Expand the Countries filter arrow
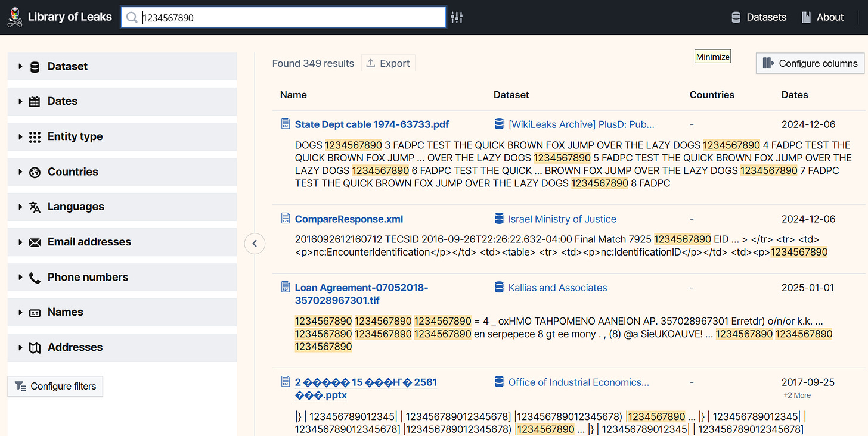Viewport: 868px width, 436px height. coord(20,172)
